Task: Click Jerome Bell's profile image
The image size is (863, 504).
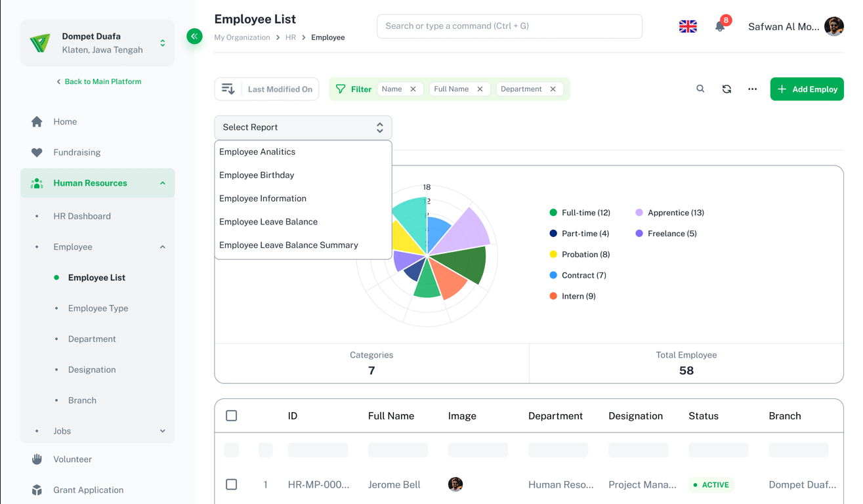Action: tap(455, 484)
